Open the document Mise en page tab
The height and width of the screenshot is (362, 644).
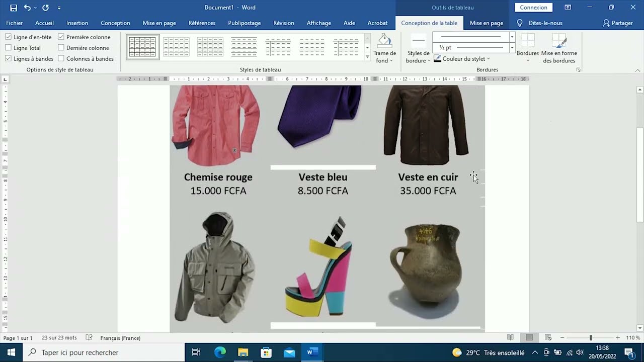point(159,23)
